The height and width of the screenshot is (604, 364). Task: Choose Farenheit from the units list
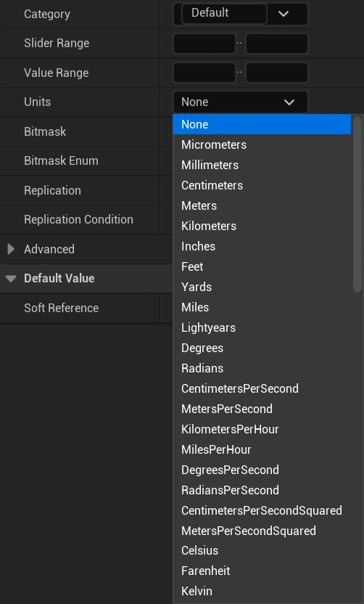(262, 571)
